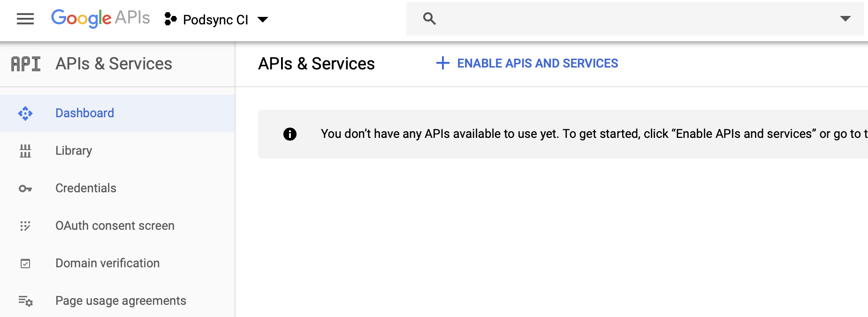This screenshot has height=317, width=868.
Task: Expand the project selector dropdown arrow
Action: [x=263, y=19]
